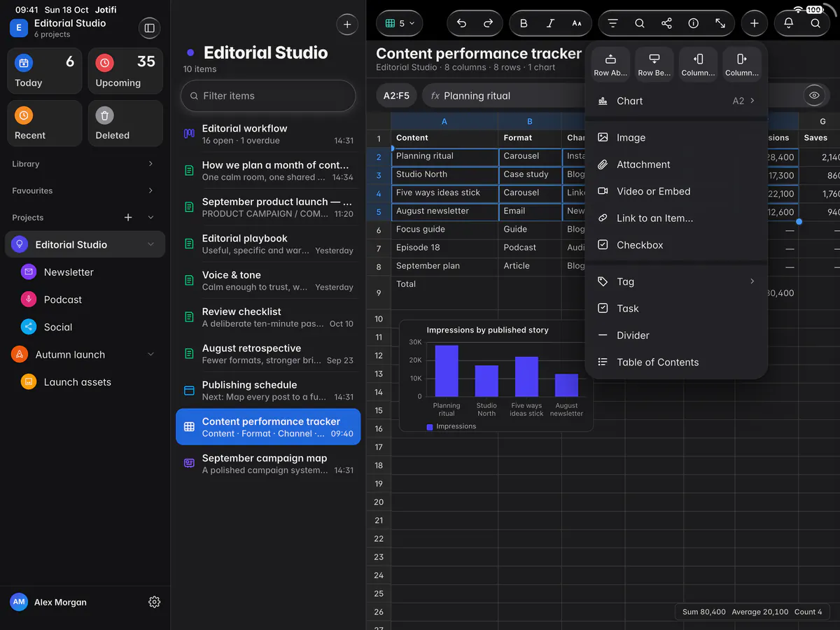Select the Planning ritual bar in chart
840x630 pixels.
tap(447, 371)
